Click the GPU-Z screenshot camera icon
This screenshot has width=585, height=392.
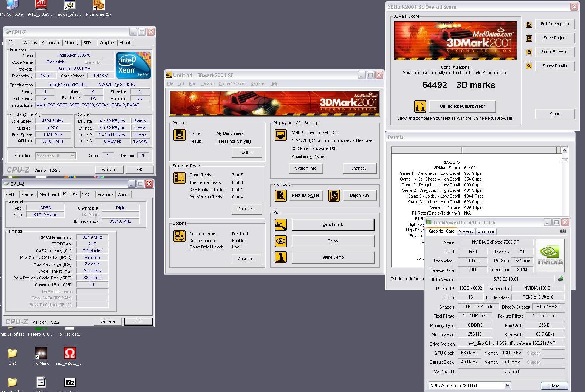(563, 231)
